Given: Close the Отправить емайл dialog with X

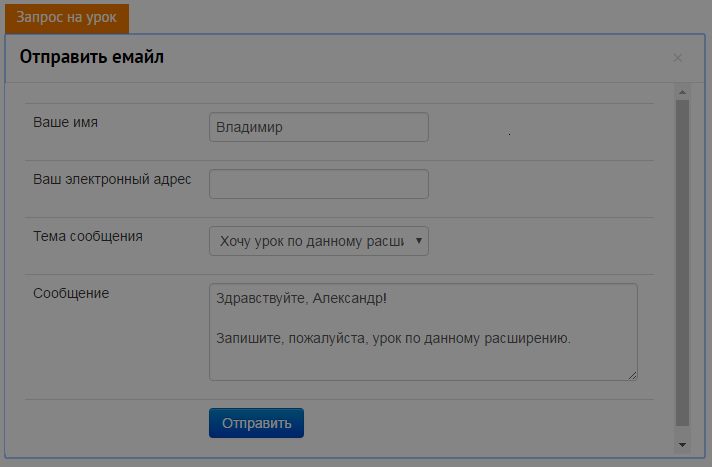Looking at the screenshot, I should 677,58.
